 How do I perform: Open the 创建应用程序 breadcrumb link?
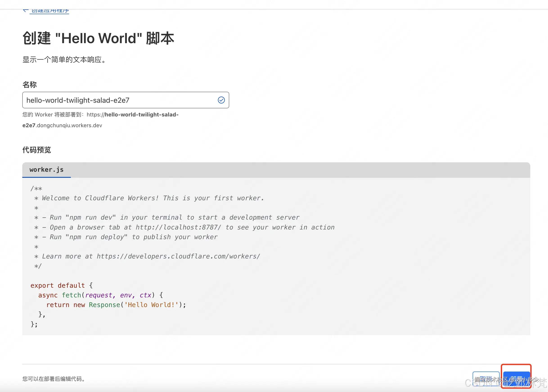(x=50, y=11)
